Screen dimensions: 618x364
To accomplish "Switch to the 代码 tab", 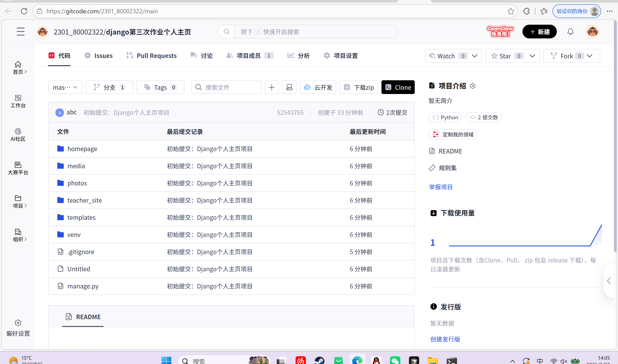I will tap(59, 56).
